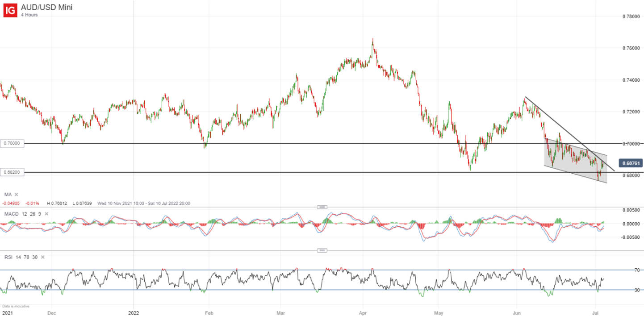Image resolution: width=644 pixels, height=316 pixels.
Task: Click the RSI 14 70 30 label
Action: [x=21, y=257]
